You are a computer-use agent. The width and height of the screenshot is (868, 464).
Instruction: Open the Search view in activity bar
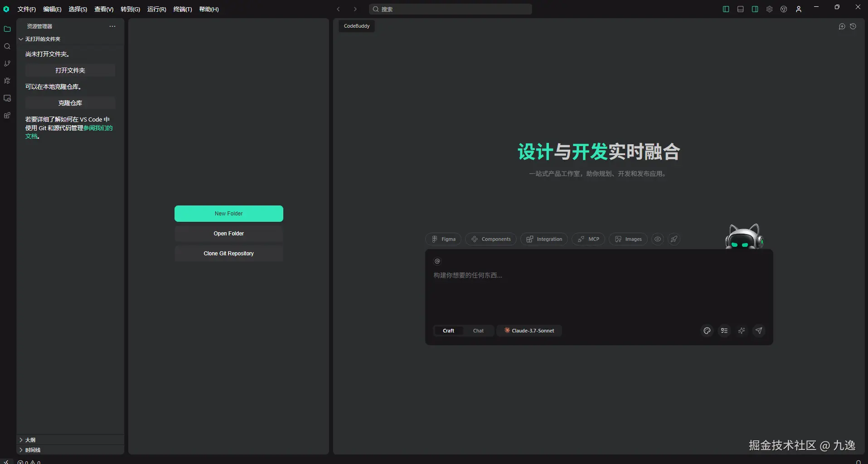click(x=7, y=46)
